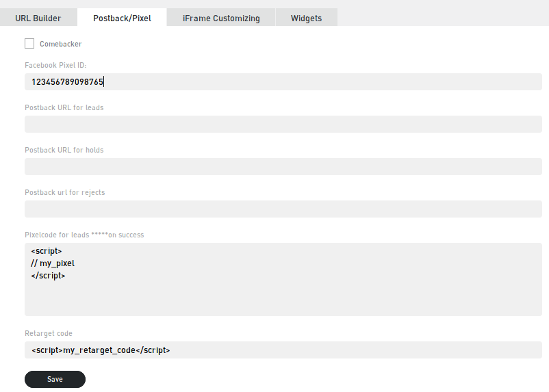This screenshot has width=549, height=392.
Task: Select the Postback url for rejects field
Action: pos(283,209)
